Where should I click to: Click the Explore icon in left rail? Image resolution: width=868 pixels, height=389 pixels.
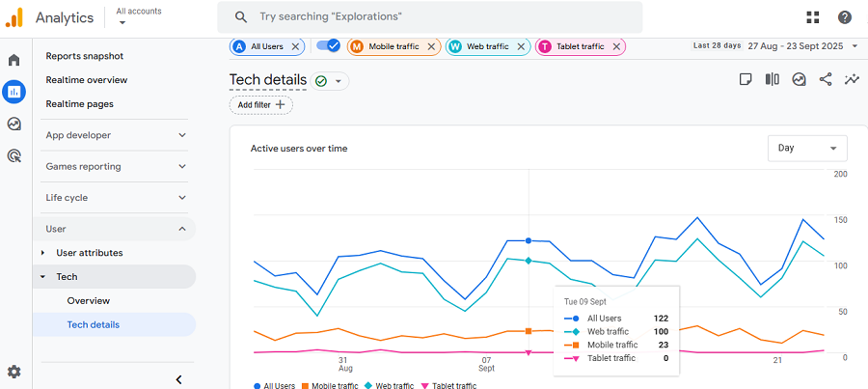[x=14, y=124]
